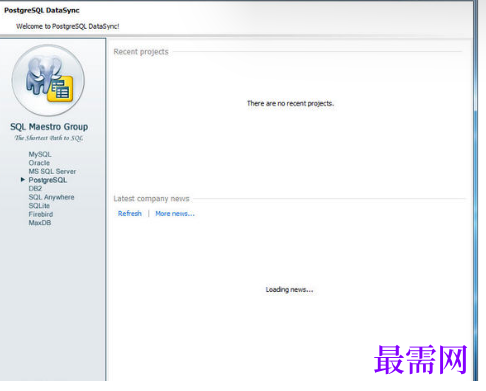Click the 'Loading news...' status text
This screenshot has width=486, height=391.
(x=289, y=290)
